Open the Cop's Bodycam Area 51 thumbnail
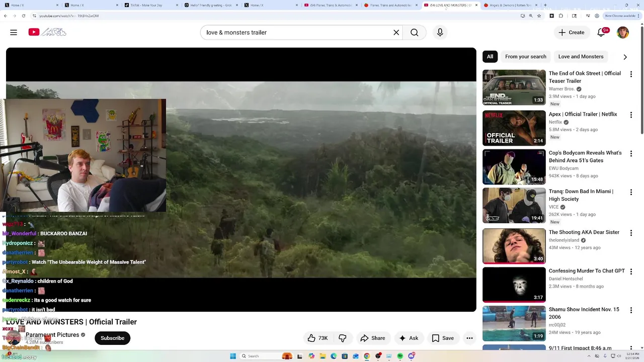 click(x=514, y=167)
